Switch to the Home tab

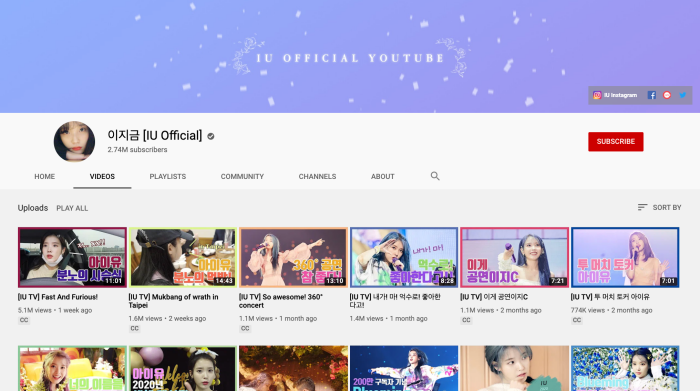pyautogui.click(x=45, y=176)
